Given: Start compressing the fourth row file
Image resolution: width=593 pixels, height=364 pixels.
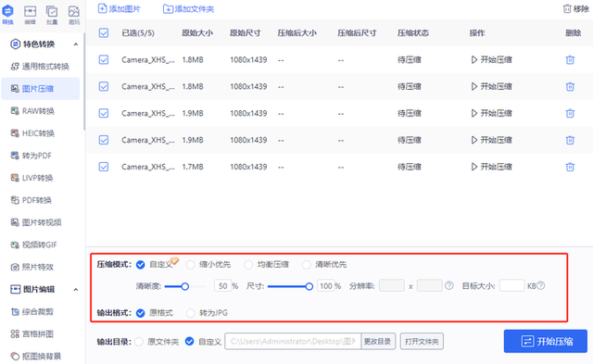Looking at the screenshot, I should click(491, 140).
